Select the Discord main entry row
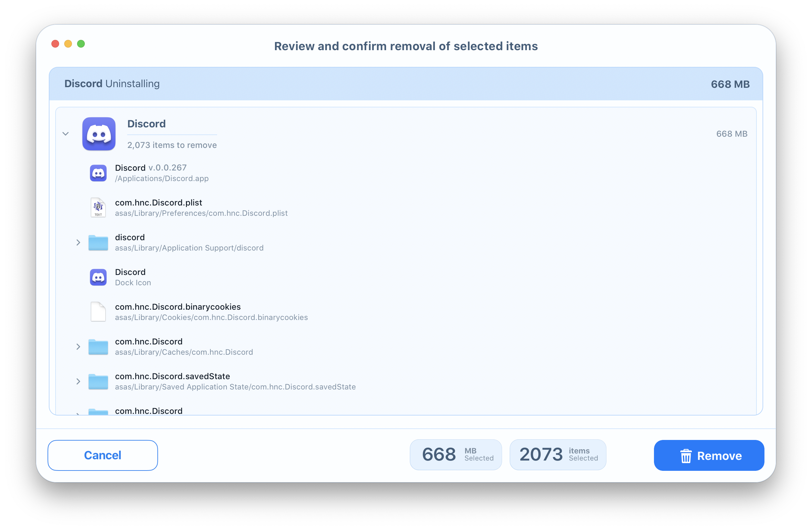This screenshot has height=530, width=812. tap(406, 133)
